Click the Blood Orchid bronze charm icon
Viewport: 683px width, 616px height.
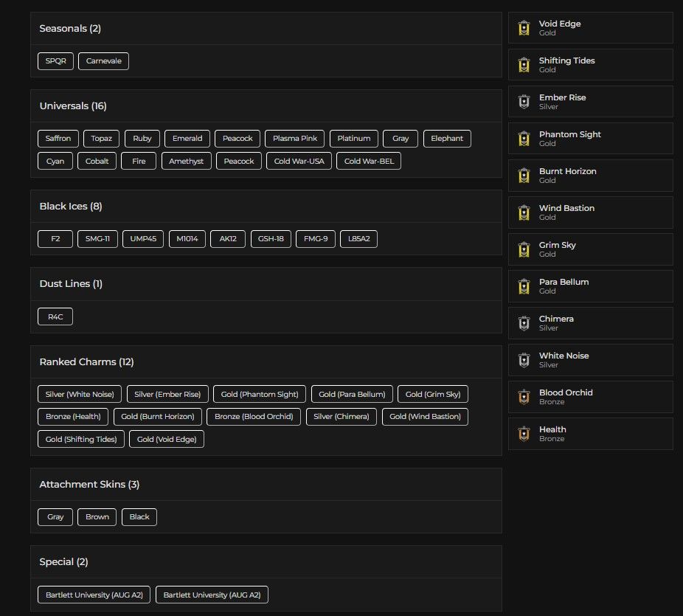524,397
